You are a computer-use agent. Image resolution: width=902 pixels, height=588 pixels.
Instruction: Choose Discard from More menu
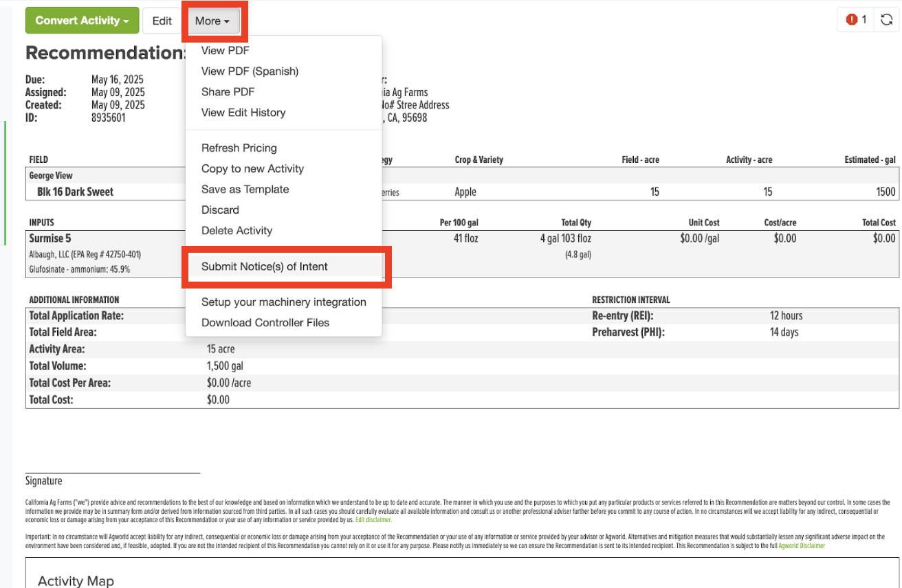point(220,210)
